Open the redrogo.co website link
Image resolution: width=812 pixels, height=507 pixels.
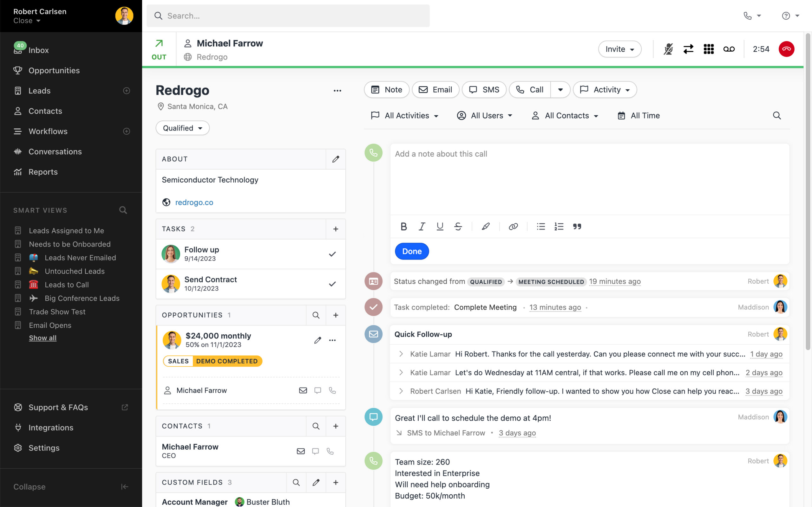193,202
